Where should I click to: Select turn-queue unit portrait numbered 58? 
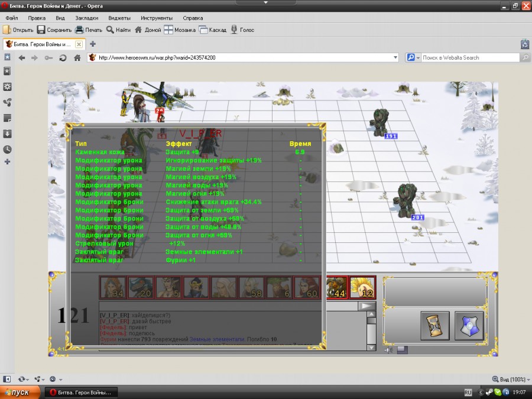point(251,287)
